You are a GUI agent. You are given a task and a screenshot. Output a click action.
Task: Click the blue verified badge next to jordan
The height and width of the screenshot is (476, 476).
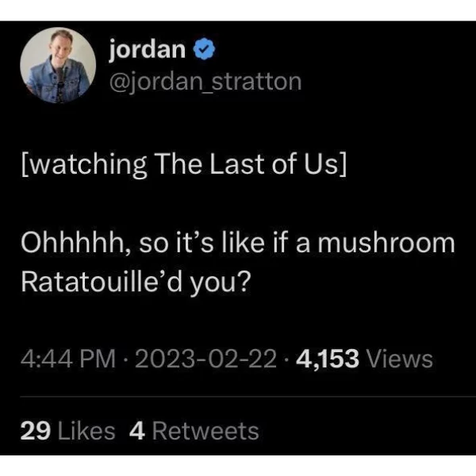coord(204,49)
